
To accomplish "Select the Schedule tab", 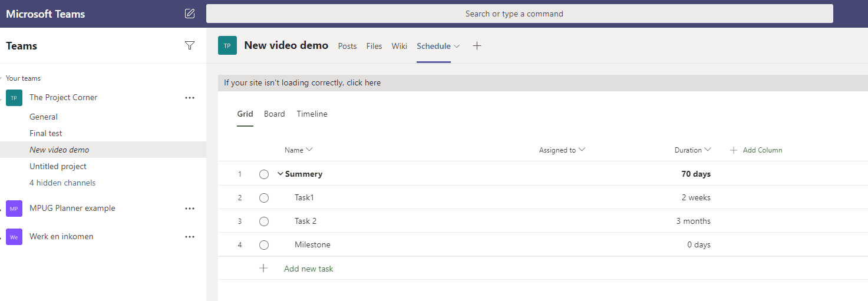I will (x=434, y=46).
